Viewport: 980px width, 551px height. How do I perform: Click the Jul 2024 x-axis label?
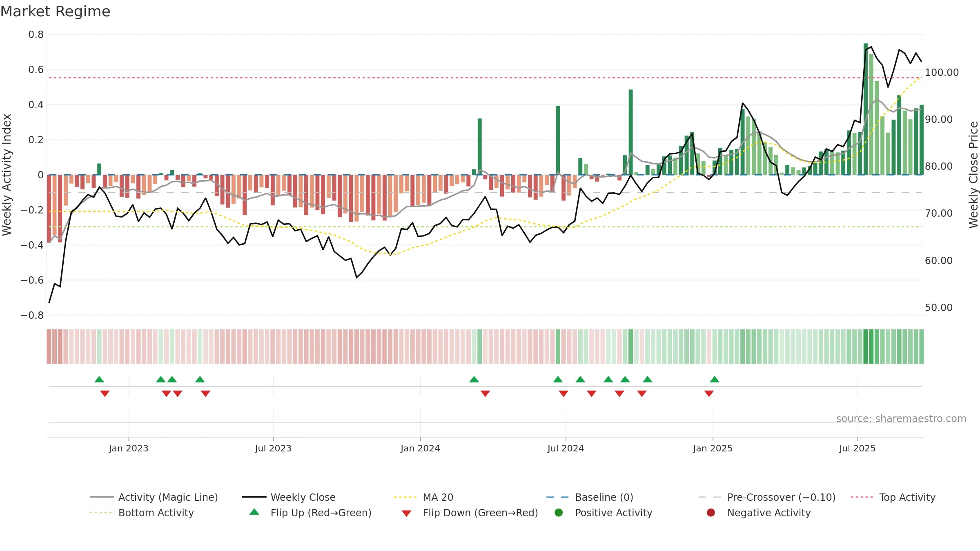point(566,448)
